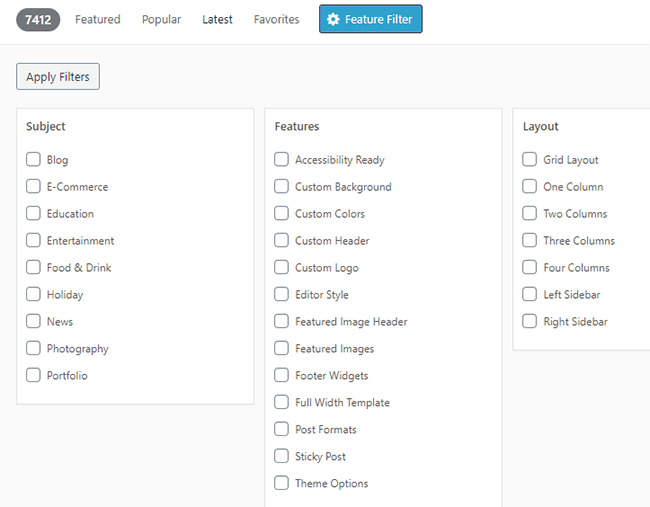Select the Footer Widgets checkbox
This screenshot has height=507, width=650.
(282, 375)
